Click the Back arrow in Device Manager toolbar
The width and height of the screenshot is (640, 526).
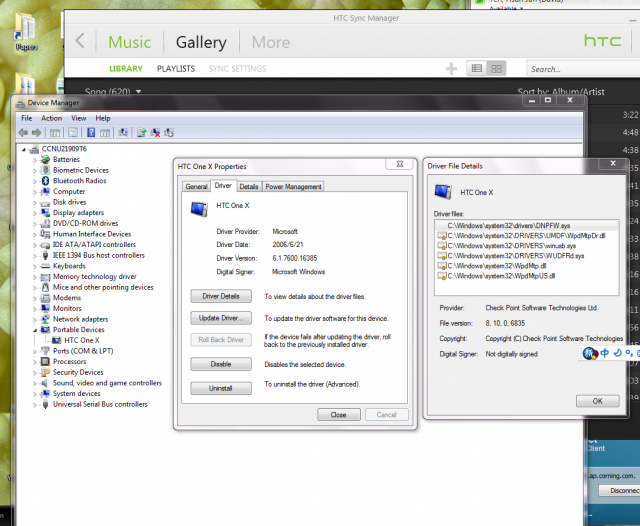(23, 133)
